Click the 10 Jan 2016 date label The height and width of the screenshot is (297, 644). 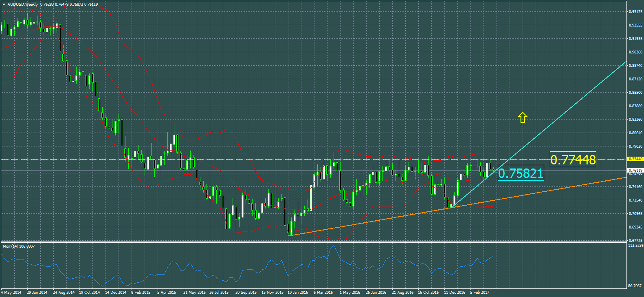pos(298,293)
